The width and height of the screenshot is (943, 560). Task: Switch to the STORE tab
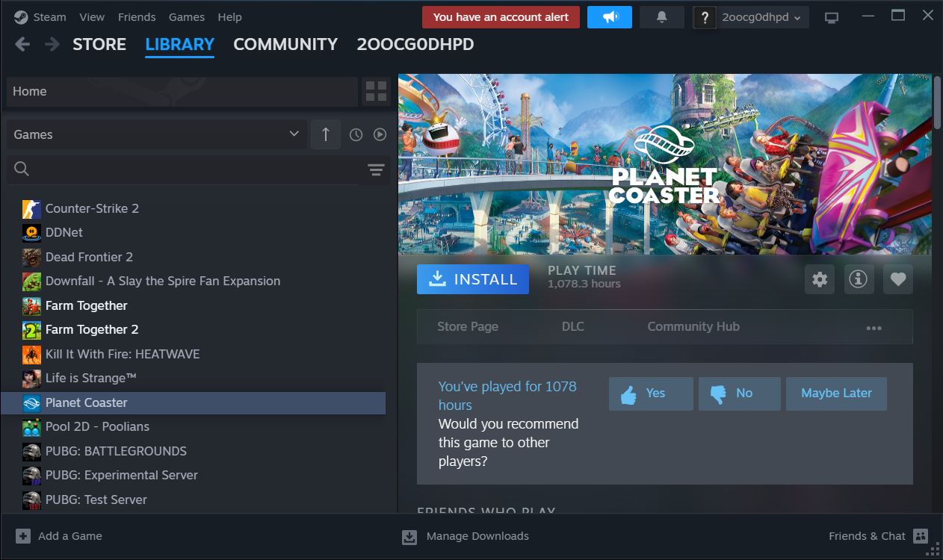pyautogui.click(x=99, y=44)
